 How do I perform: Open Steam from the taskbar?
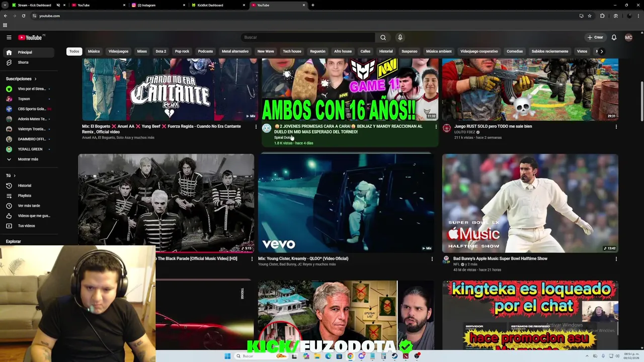point(394,356)
